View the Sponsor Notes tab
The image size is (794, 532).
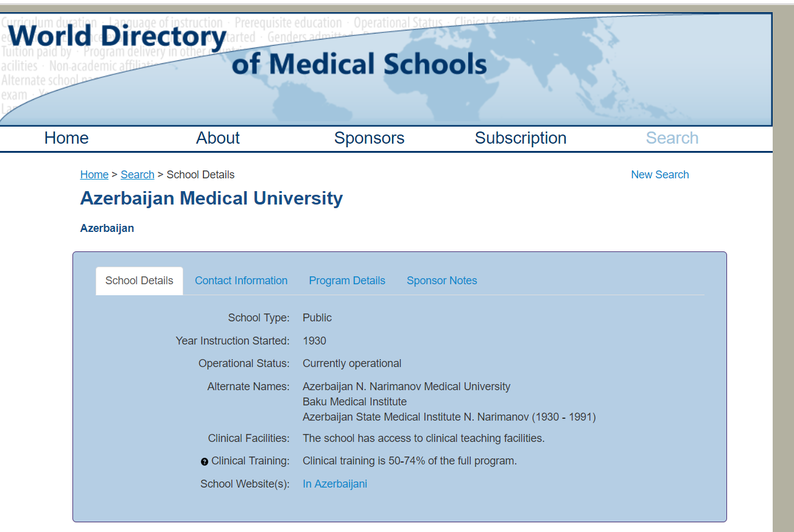[x=441, y=281]
